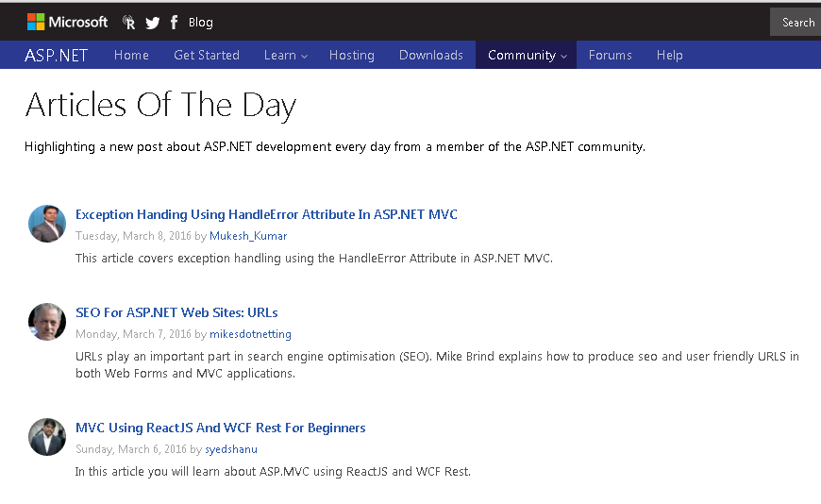Open the Home menu item
Screen dimensions: 821x504
point(131,55)
